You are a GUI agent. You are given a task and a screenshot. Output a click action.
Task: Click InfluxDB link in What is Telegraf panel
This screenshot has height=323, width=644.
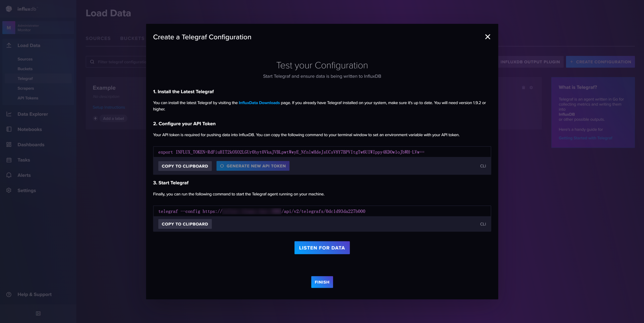[567, 114]
